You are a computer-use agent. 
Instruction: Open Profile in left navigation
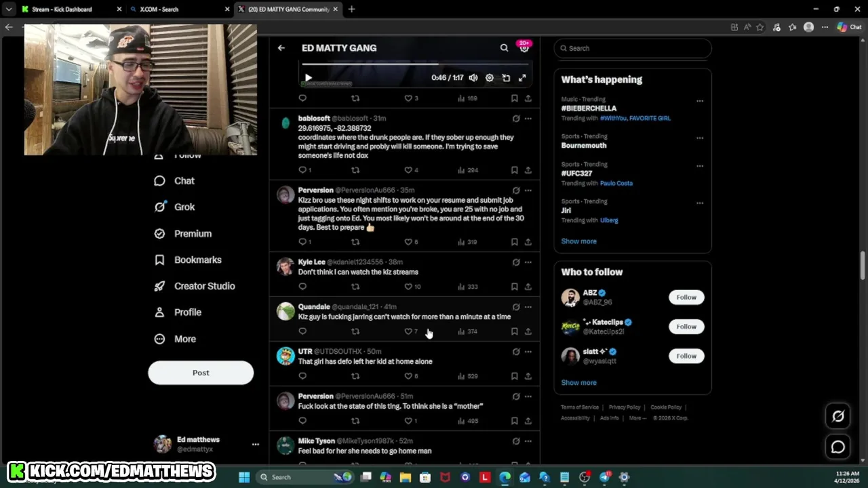point(178,312)
